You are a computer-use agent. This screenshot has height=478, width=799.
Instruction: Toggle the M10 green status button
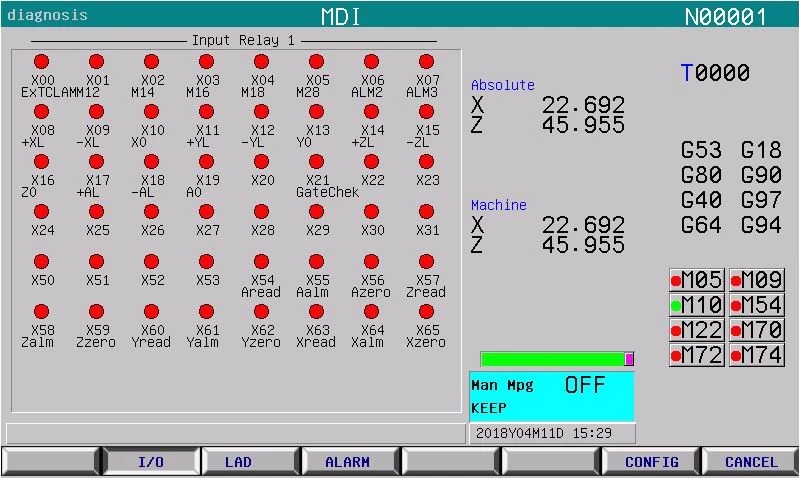(696, 305)
